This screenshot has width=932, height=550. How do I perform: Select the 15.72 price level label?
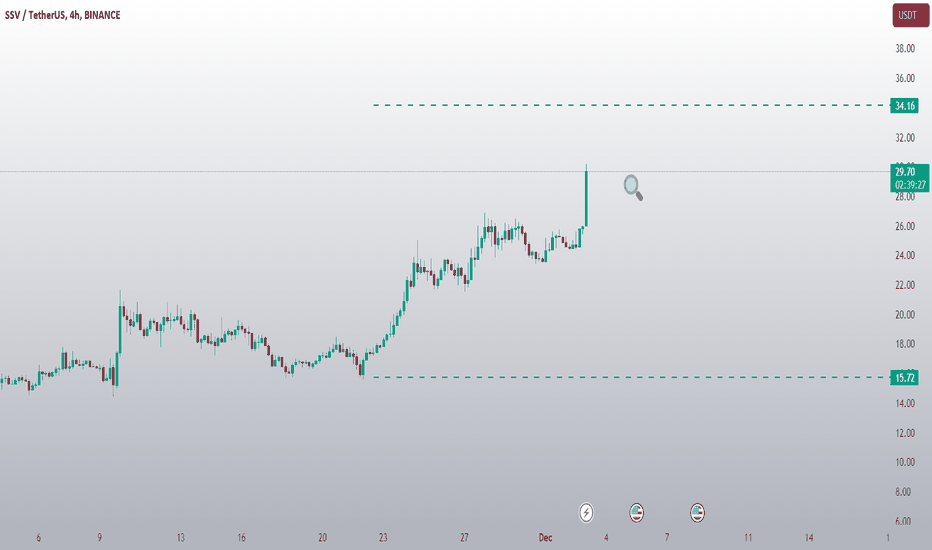point(904,378)
